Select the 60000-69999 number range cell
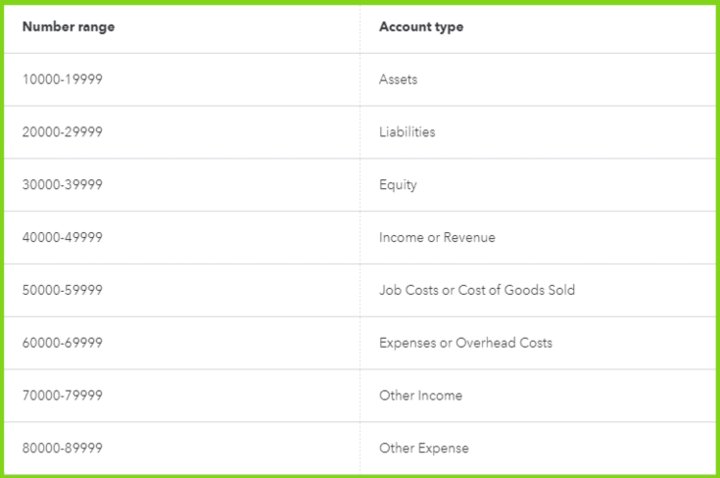Screen dimensions: 720x478 pyautogui.click(x=62, y=343)
